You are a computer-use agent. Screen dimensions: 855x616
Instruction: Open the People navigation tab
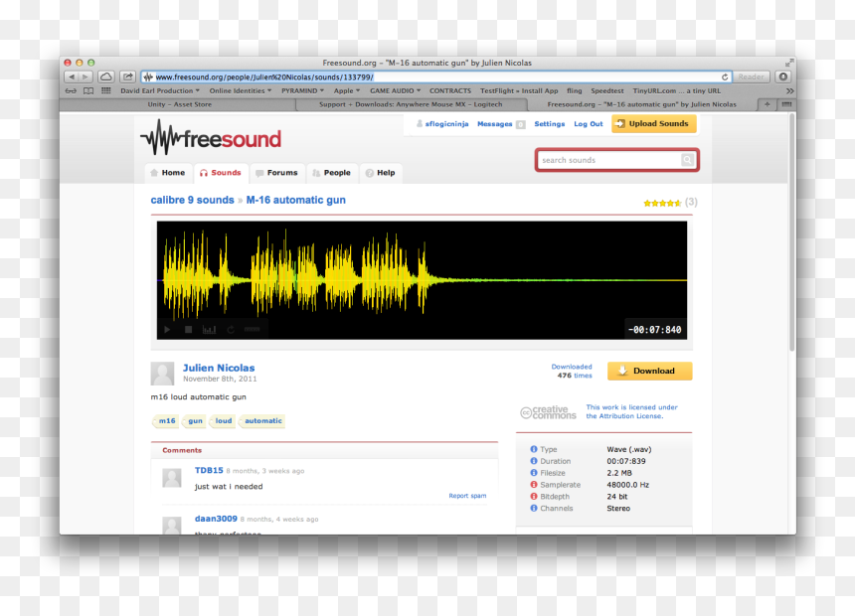(331, 173)
